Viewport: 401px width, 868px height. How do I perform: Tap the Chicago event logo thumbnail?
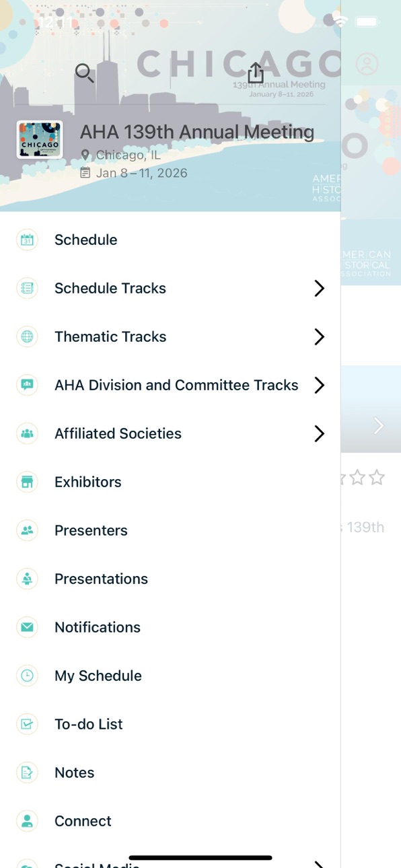point(40,140)
